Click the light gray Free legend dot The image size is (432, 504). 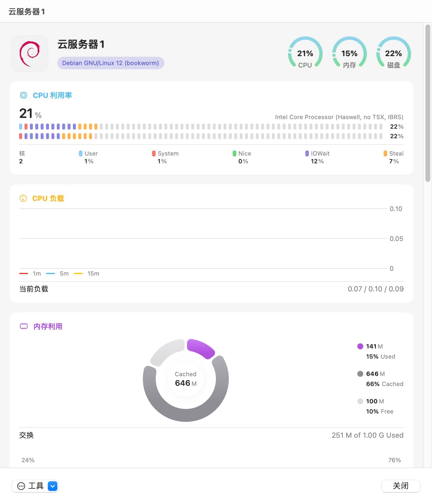coord(360,401)
